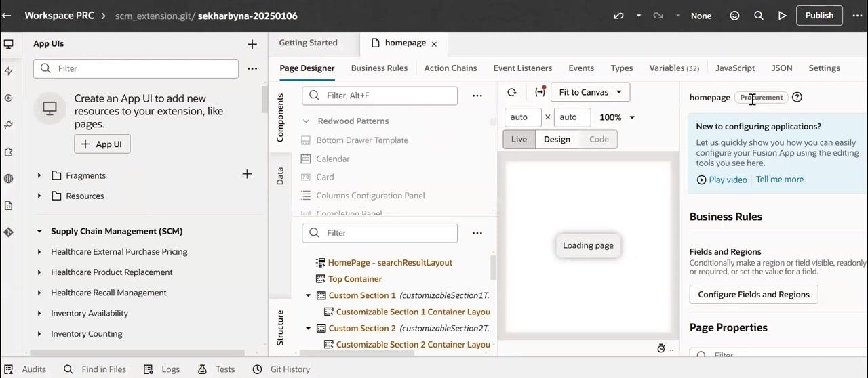Expand Healthcare External Purchase Pricing
This screenshot has height=378, width=868.
tap(39, 252)
